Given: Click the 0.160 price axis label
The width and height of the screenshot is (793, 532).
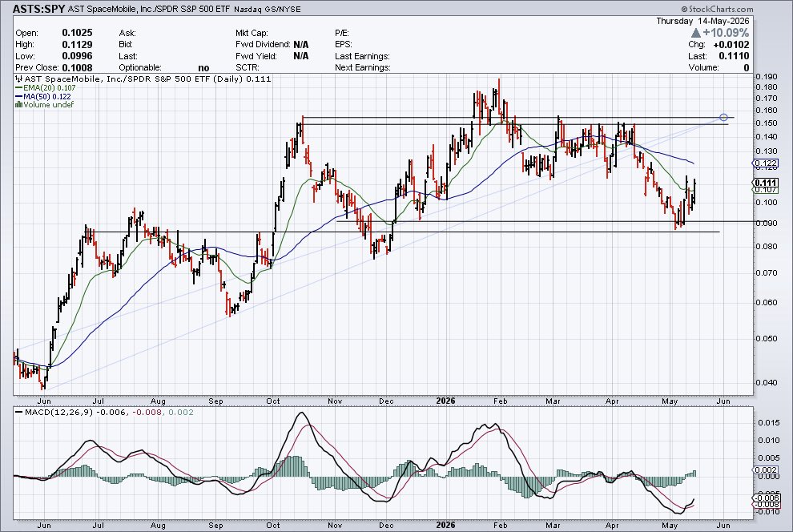Looking at the screenshot, I should tap(767, 111).
